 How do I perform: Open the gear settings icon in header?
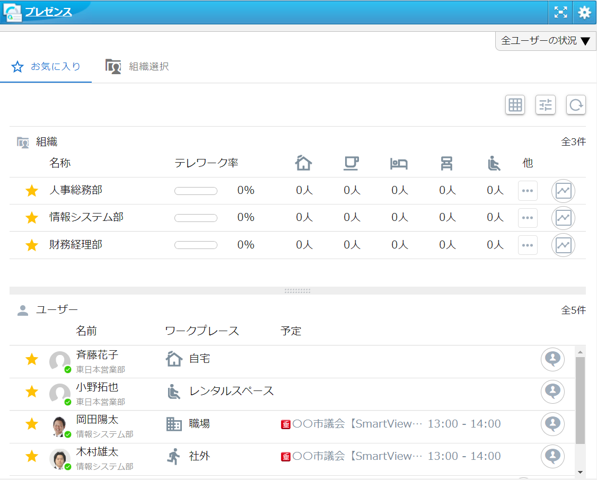(x=584, y=13)
